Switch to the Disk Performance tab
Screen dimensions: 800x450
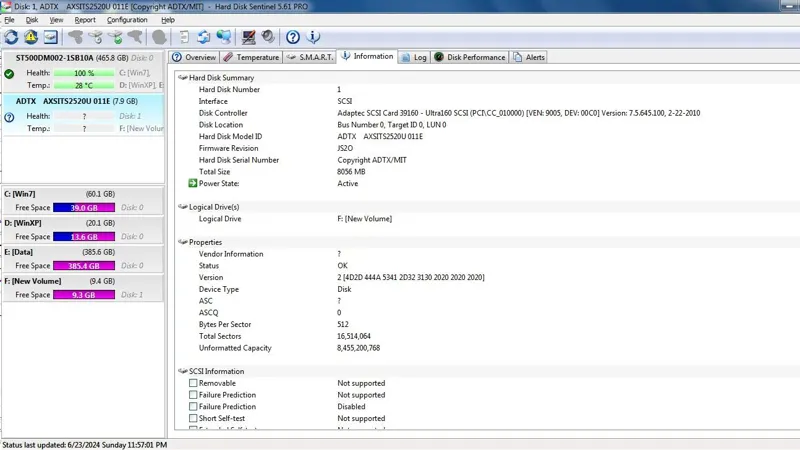click(x=470, y=57)
